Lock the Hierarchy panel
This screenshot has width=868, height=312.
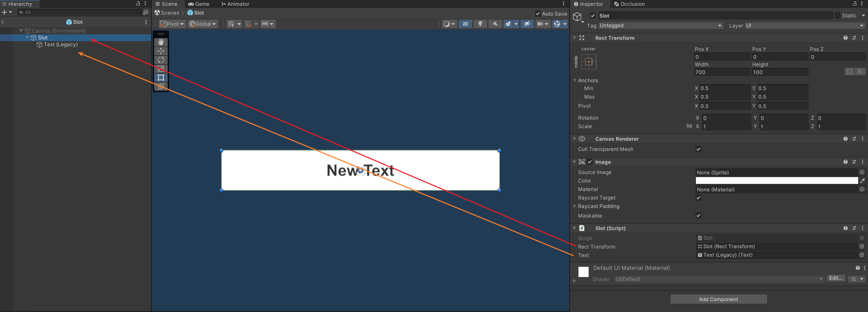(138, 4)
